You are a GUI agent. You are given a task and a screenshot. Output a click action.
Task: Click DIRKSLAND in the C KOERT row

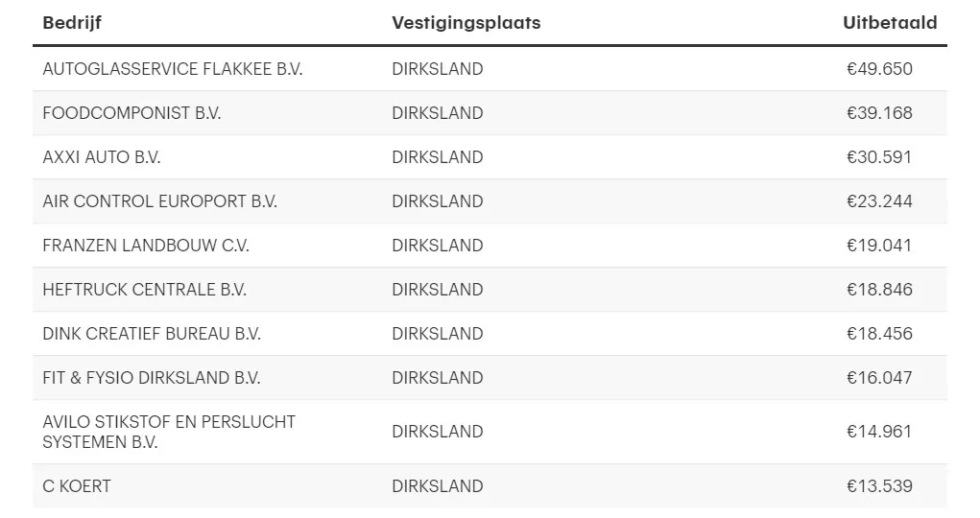click(438, 486)
